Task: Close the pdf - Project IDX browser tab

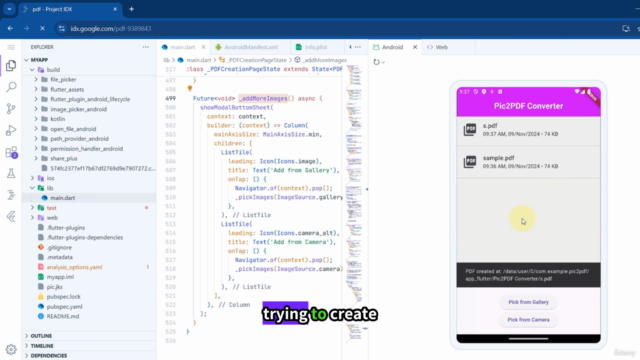Action: (115, 9)
